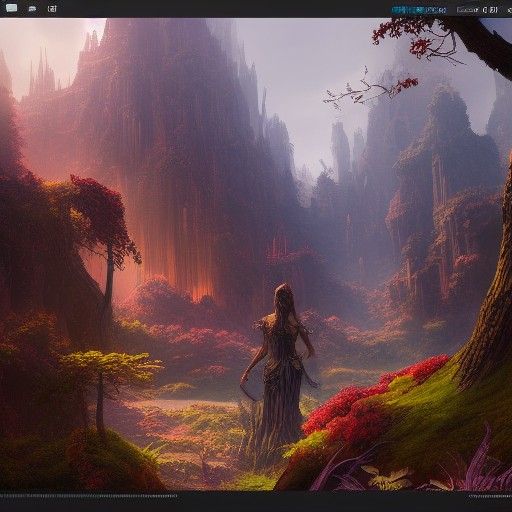Click the status text at bottom right

490,496
